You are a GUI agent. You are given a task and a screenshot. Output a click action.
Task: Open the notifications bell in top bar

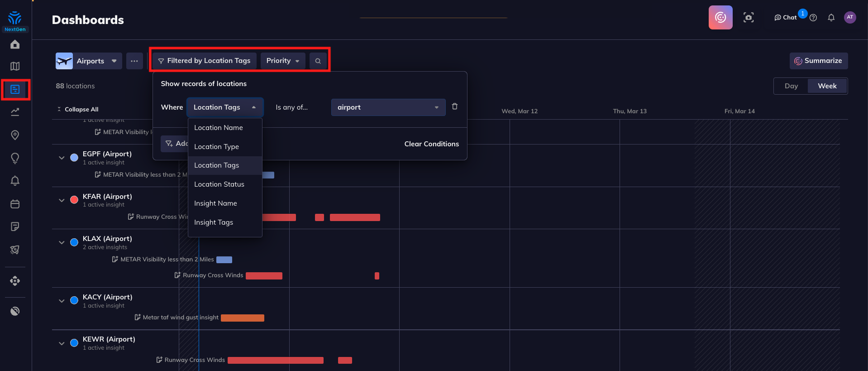click(831, 18)
